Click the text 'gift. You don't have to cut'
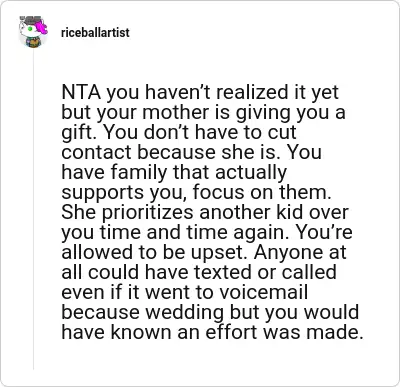 [x=179, y=132]
